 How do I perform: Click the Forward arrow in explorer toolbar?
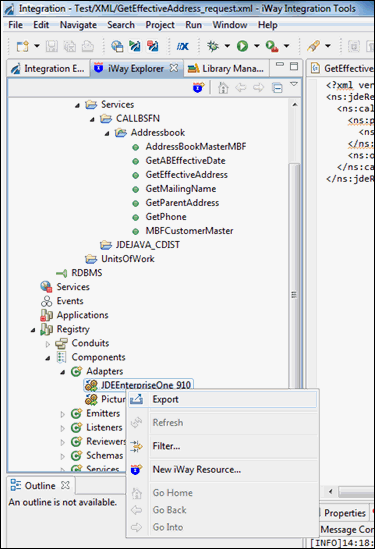(x=258, y=87)
